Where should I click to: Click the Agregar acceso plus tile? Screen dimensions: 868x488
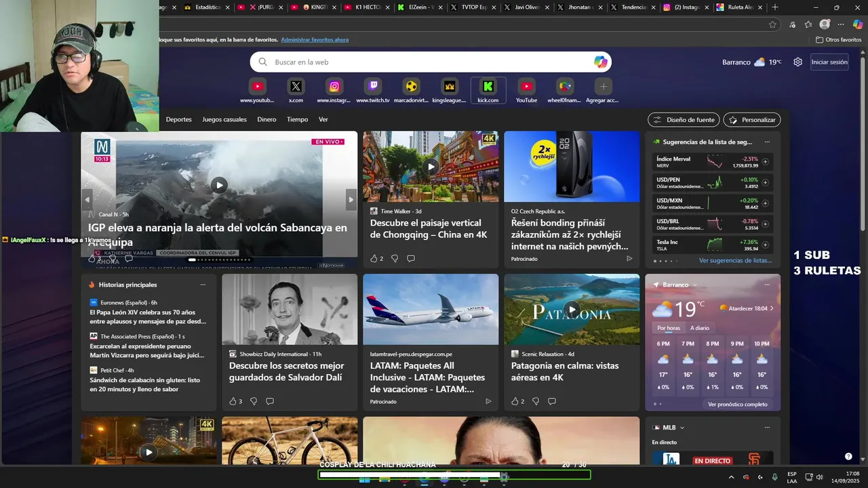tap(603, 91)
